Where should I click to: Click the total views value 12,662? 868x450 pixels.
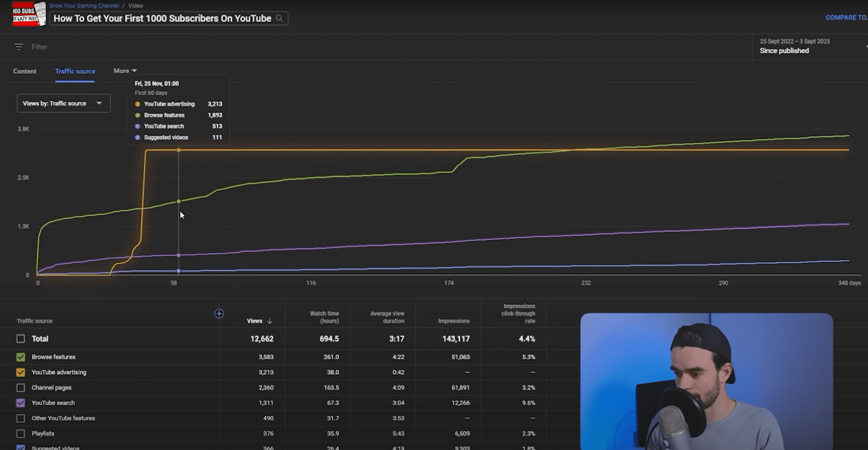[x=262, y=339]
